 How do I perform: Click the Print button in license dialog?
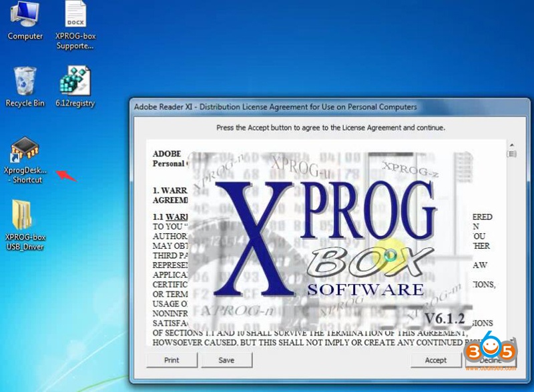(x=172, y=360)
